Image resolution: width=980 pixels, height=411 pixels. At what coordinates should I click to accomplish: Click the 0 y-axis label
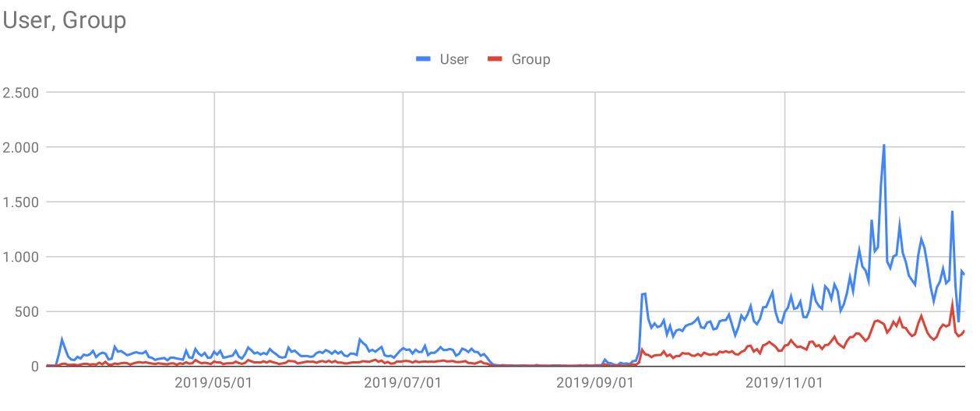tap(36, 366)
